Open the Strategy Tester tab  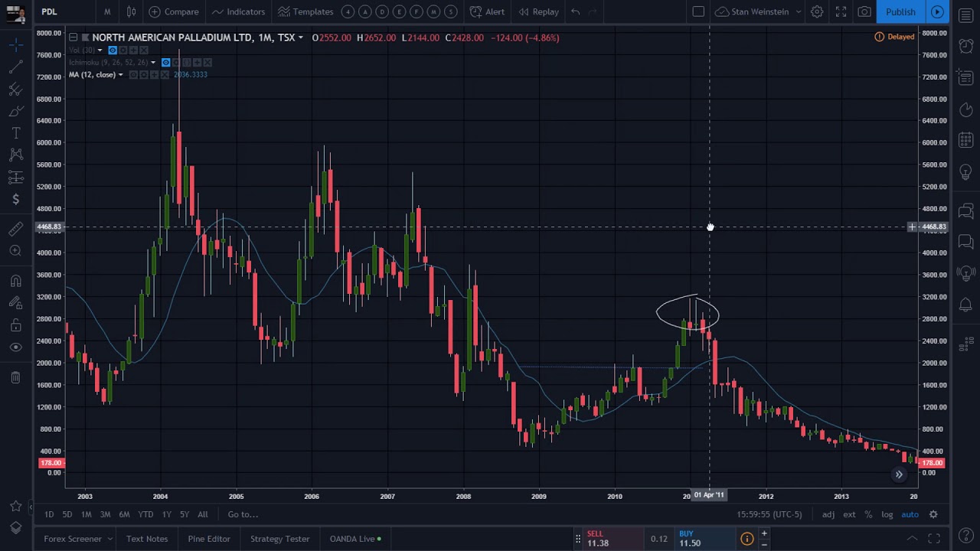279,539
